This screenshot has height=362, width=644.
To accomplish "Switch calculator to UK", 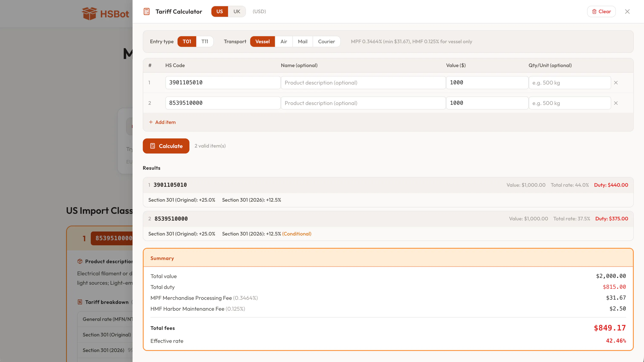I will pos(237,11).
